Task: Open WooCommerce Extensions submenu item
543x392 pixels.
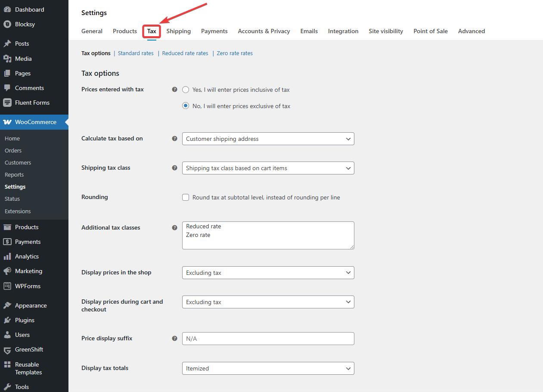Action: click(18, 211)
